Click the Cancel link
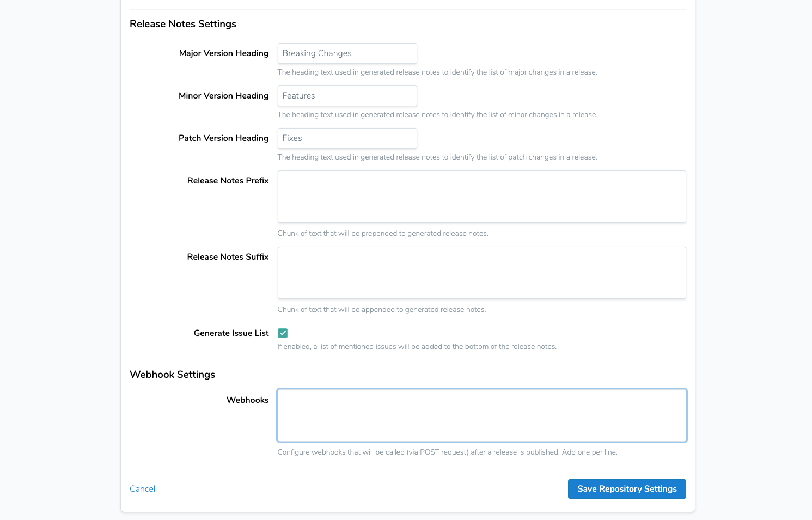The height and width of the screenshot is (520, 812). [x=142, y=489]
